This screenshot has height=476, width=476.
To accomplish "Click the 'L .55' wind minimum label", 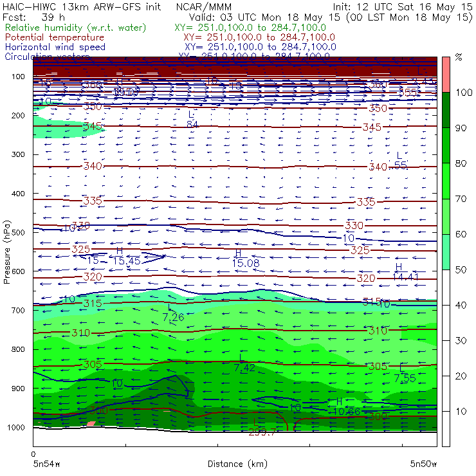I will click(x=399, y=161).
